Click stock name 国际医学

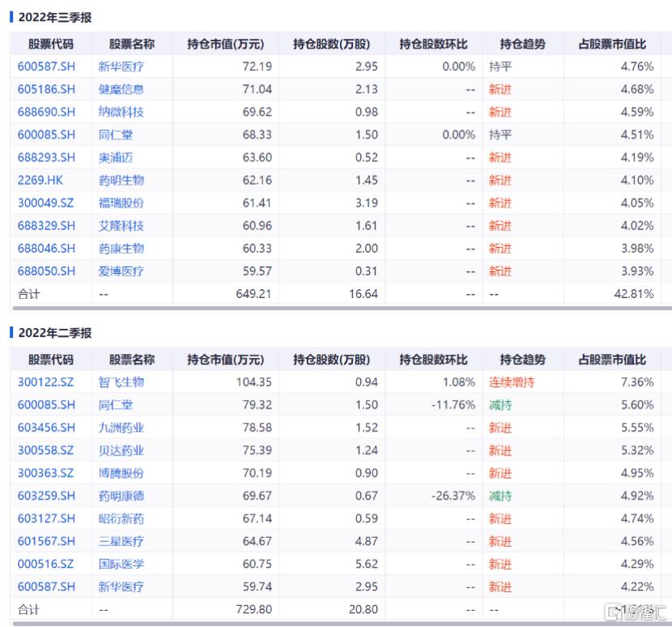pyautogui.click(x=121, y=564)
